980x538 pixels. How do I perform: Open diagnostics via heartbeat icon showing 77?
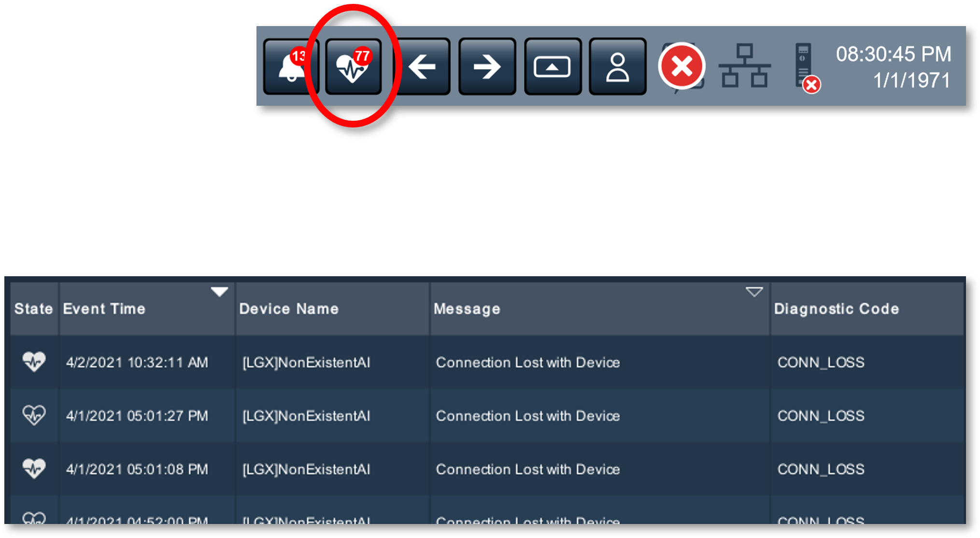354,66
